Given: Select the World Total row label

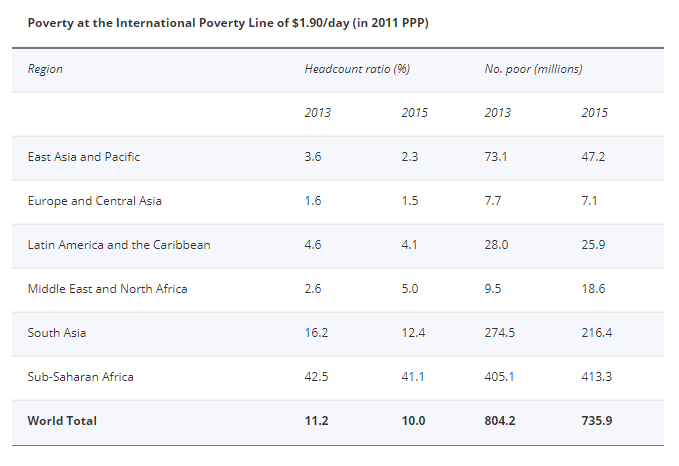Looking at the screenshot, I should coord(62,421).
